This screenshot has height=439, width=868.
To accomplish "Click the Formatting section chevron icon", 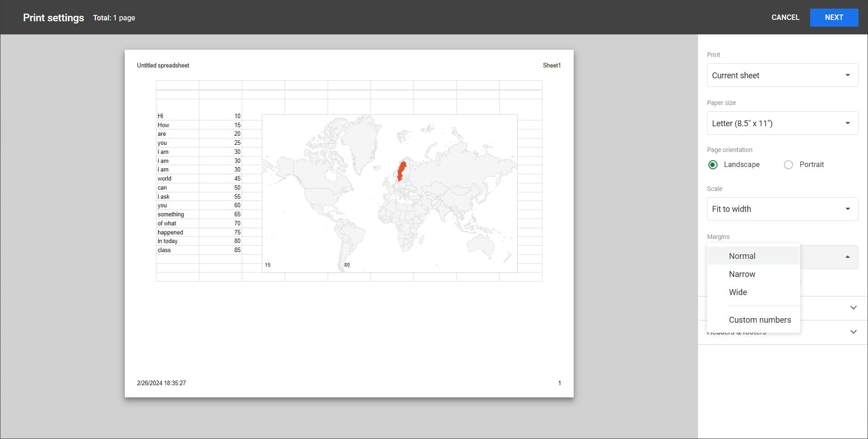I will click(x=854, y=308).
